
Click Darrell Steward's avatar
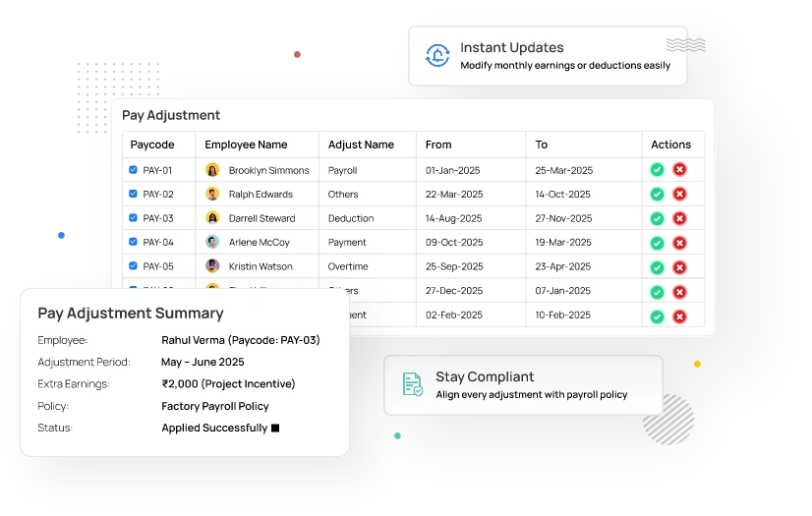212,218
